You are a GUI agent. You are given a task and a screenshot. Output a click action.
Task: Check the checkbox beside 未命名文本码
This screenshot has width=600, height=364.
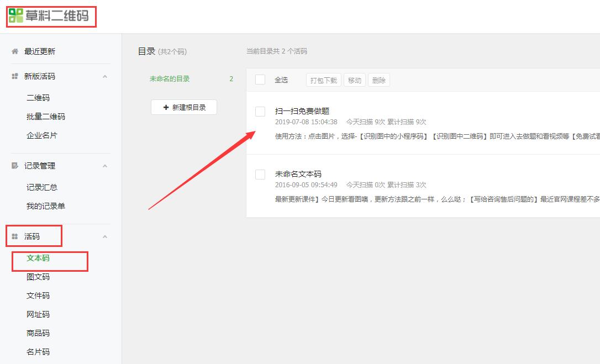[260, 174]
